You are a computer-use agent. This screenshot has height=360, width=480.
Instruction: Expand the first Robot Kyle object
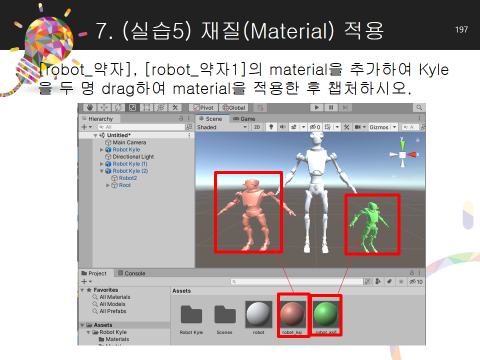click(102, 150)
